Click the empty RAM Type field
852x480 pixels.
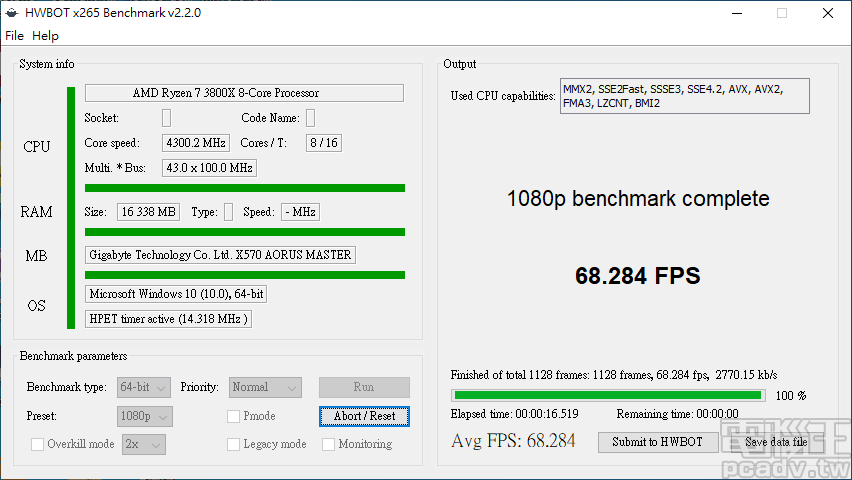point(228,212)
